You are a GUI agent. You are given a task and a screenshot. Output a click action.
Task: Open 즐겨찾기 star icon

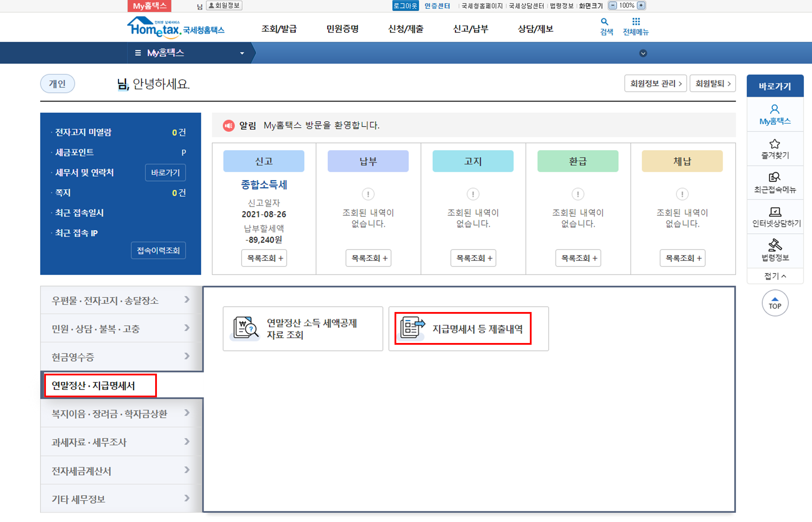click(x=774, y=144)
